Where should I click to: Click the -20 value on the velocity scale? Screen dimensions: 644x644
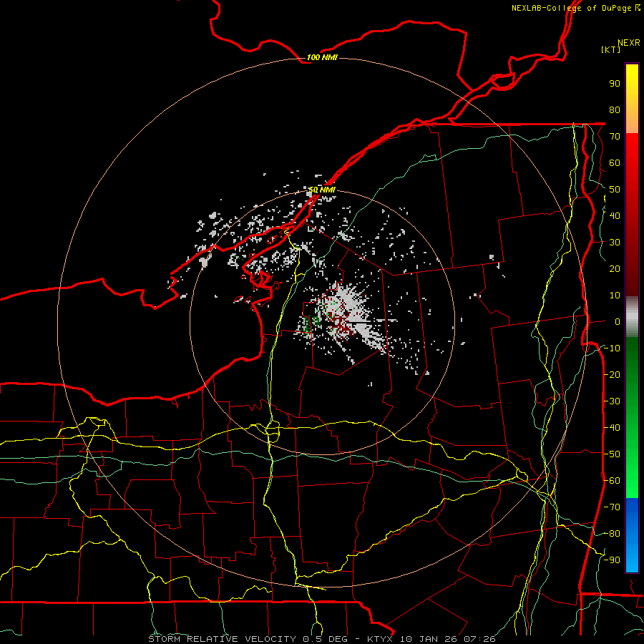(x=612, y=374)
